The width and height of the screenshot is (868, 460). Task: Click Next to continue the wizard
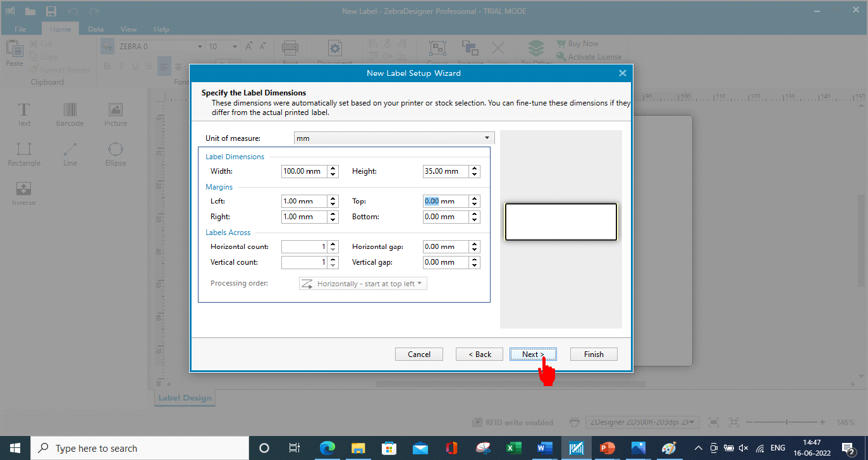pos(532,354)
